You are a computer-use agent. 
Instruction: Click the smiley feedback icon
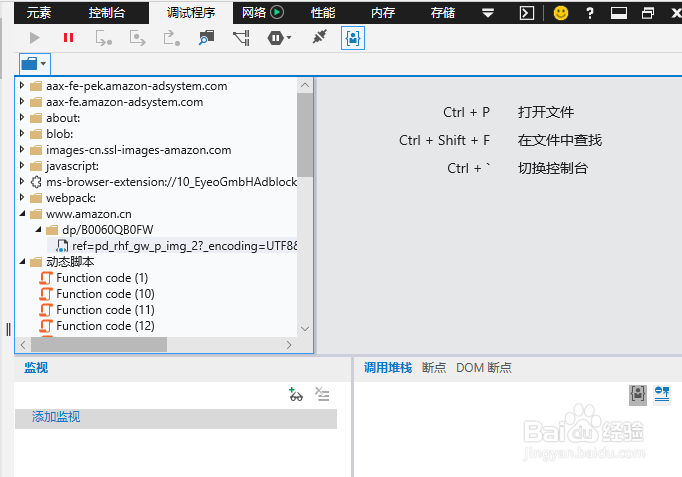pos(561,13)
